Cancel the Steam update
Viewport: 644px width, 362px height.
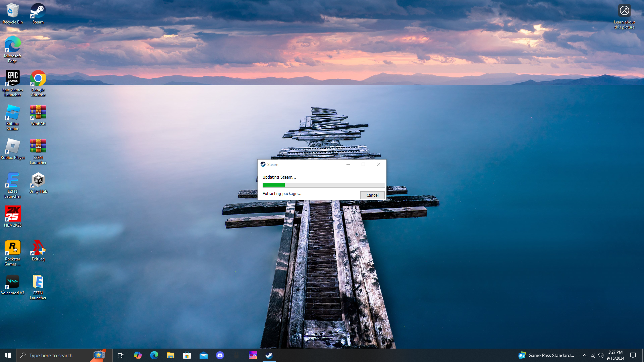[x=372, y=195]
